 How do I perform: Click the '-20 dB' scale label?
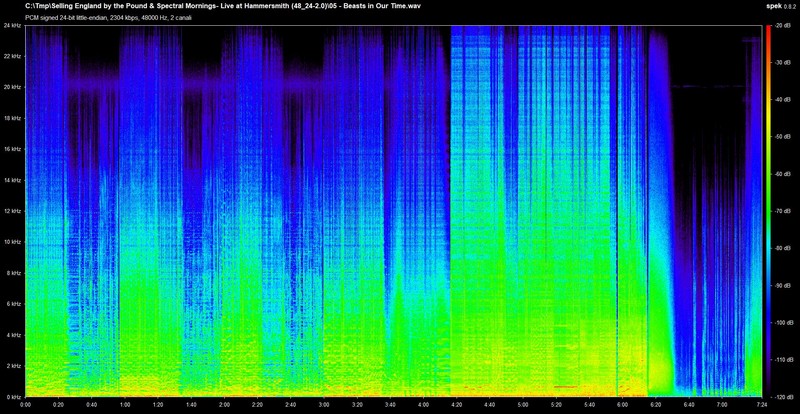781,25
